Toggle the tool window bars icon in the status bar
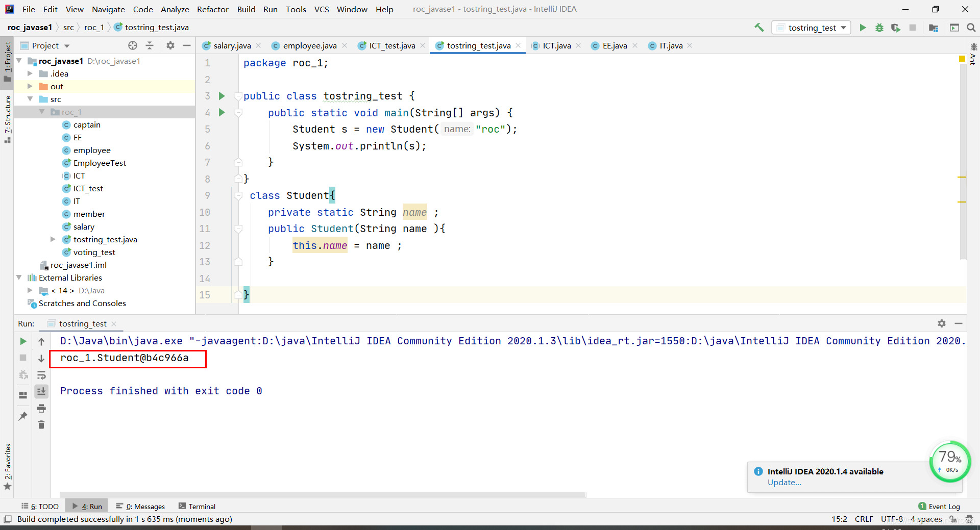 point(8,519)
